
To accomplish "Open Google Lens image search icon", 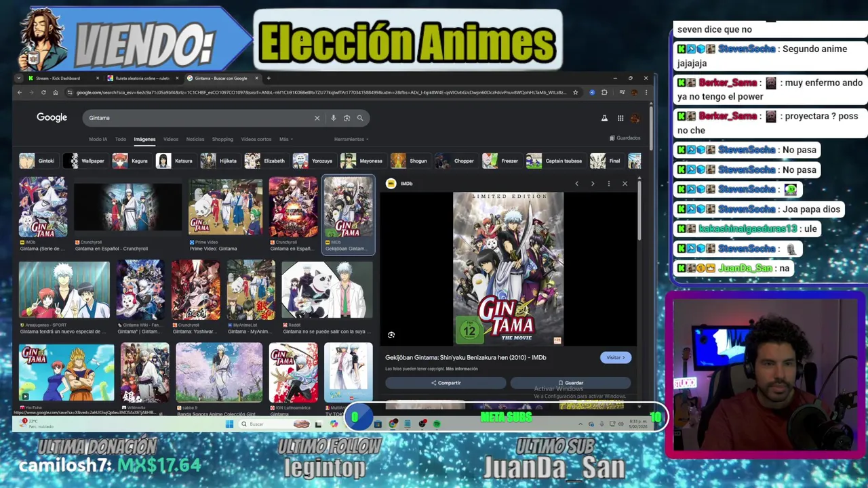I will 347,118.
